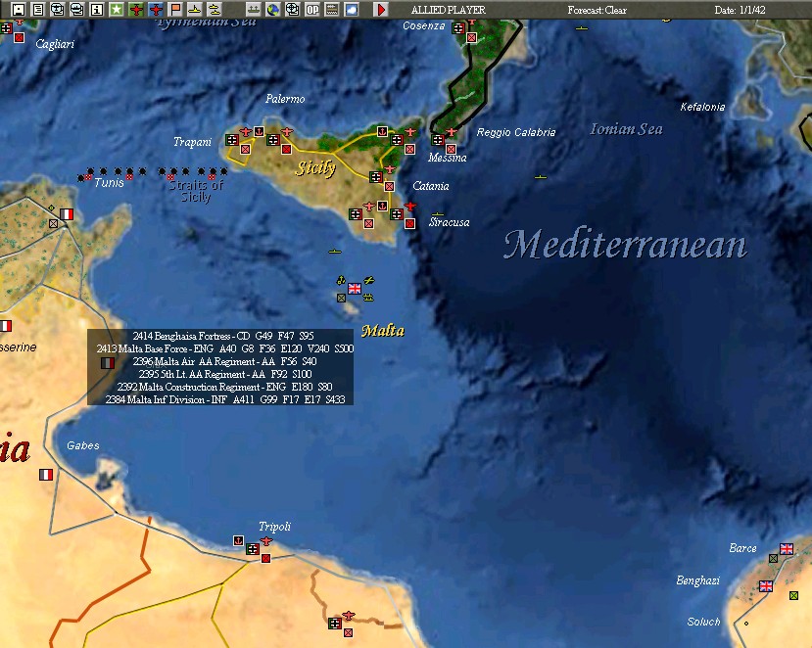Screen dimensions: 812x648
Task: Click the single yellow ship toolbar icon
Action: pos(195,10)
